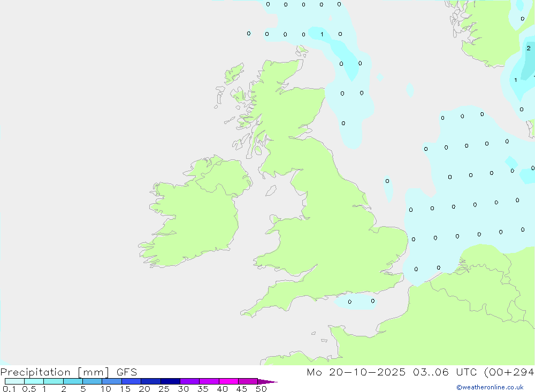Choose the 40–45 mm magenta legend swatch
The height and width of the screenshot is (392, 535).
tap(228, 381)
